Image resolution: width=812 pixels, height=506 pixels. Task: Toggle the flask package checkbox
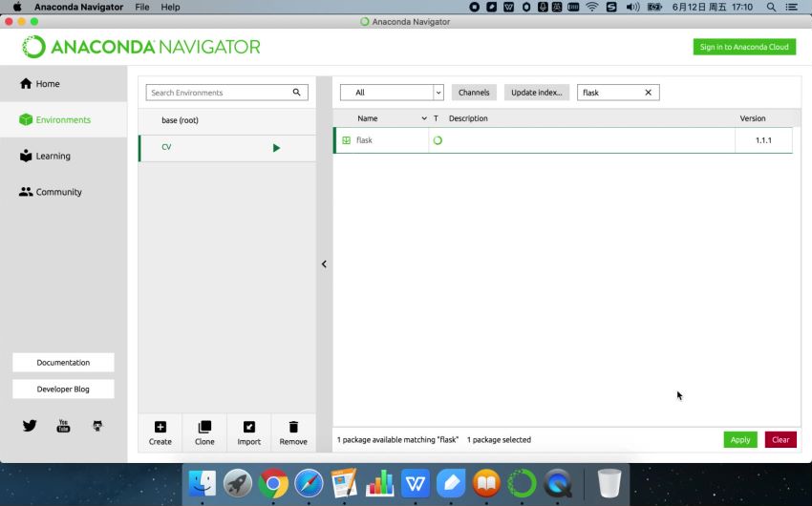point(347,140)
